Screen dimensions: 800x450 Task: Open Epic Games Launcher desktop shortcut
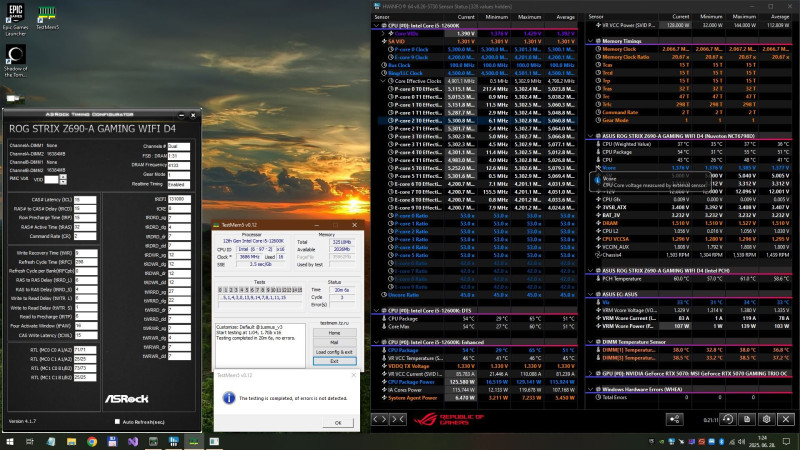[16, 19]
